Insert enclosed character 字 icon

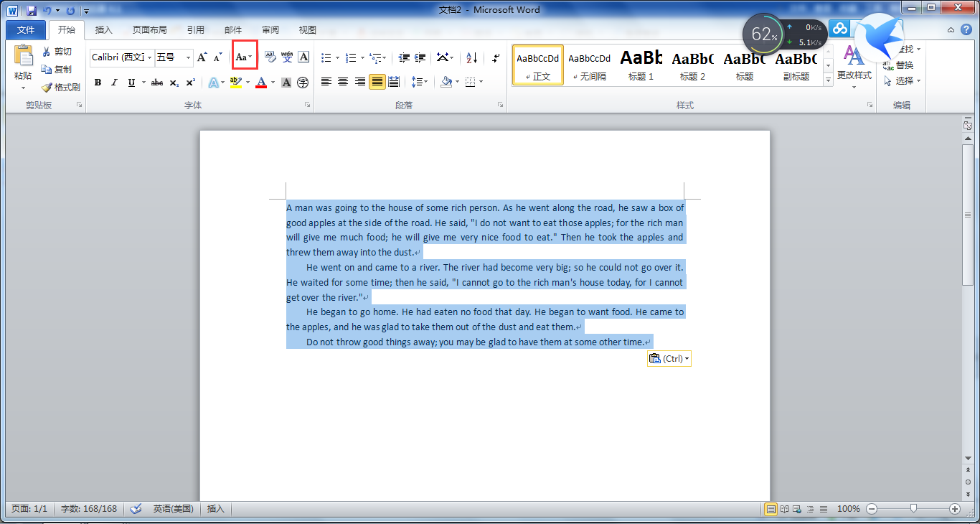[x=303, y=83]
